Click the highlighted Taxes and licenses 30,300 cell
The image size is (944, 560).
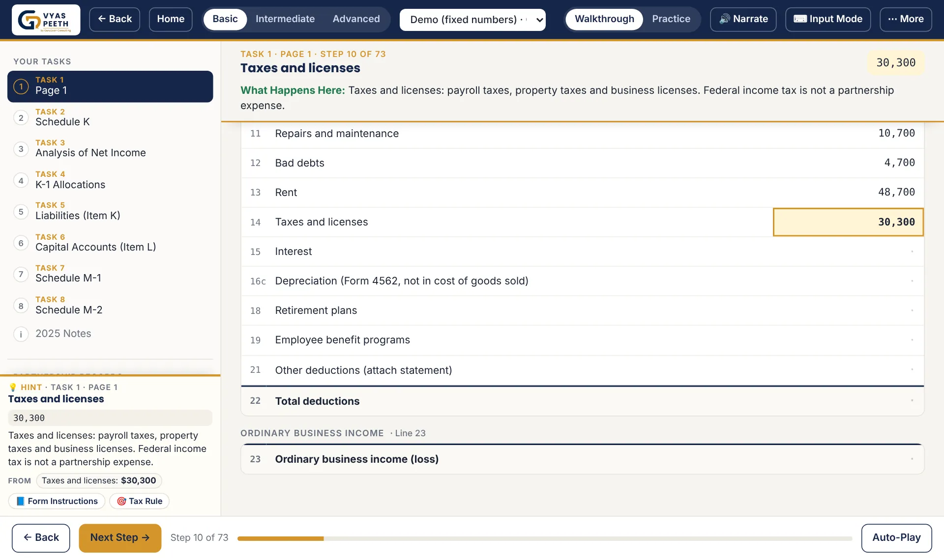click(848, 222)
